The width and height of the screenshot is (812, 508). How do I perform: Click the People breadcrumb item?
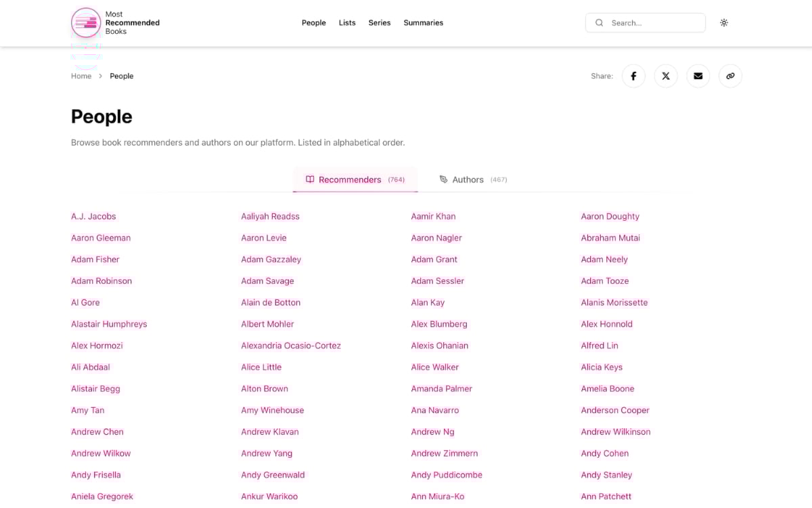tap(122, 76)
